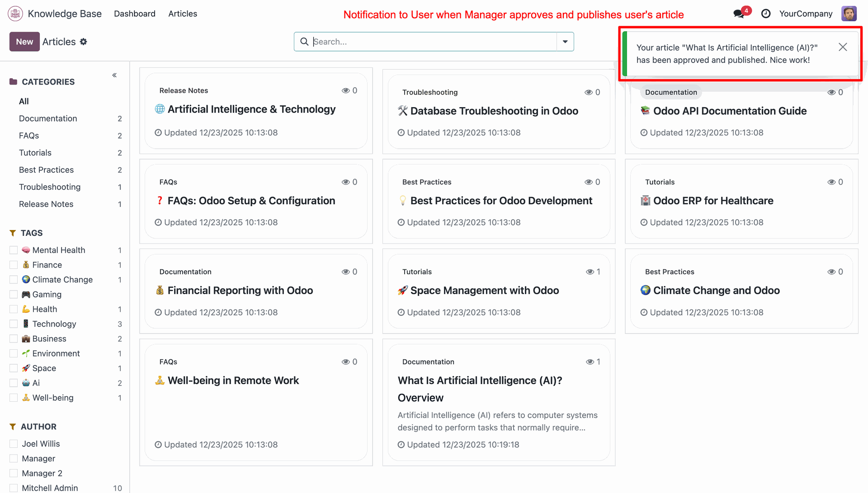
Task: Select the Troubleshooting category
Action: [x=50, y=187]
